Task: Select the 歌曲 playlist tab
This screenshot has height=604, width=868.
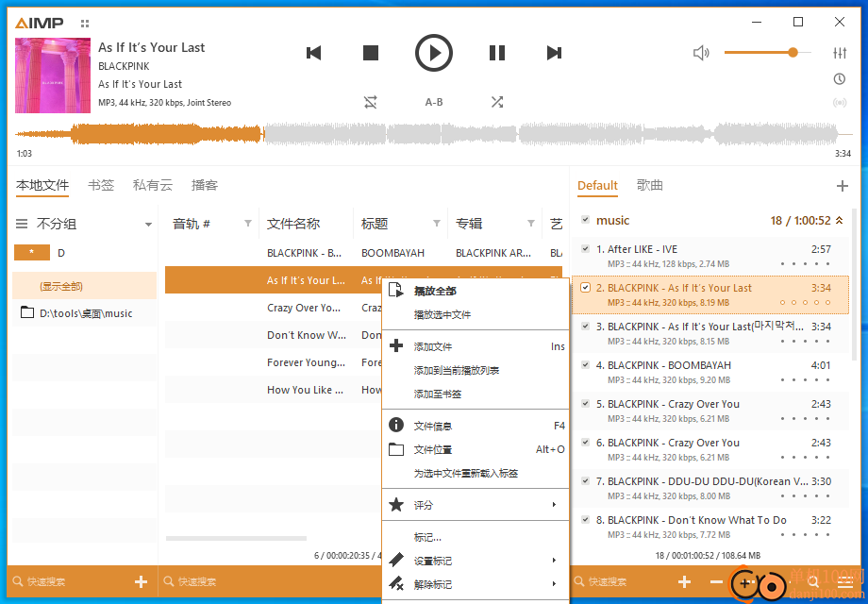Action: coord(650,186)
